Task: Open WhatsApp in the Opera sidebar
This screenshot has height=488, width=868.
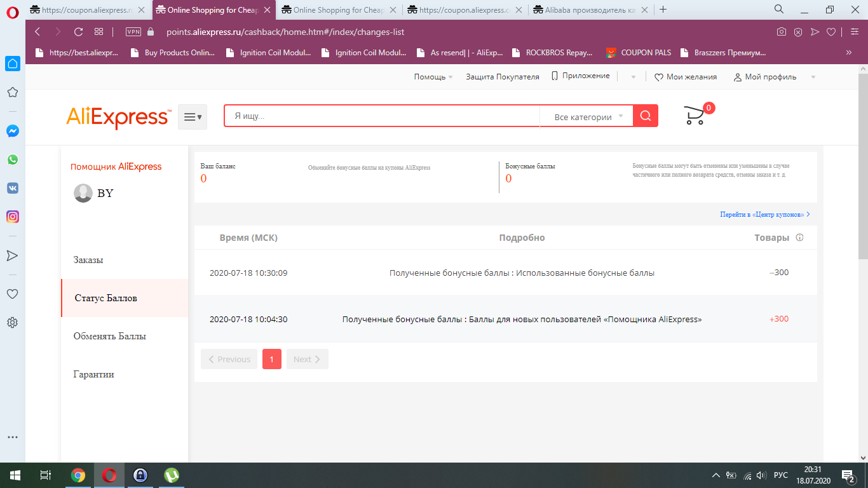Action: 12,159
